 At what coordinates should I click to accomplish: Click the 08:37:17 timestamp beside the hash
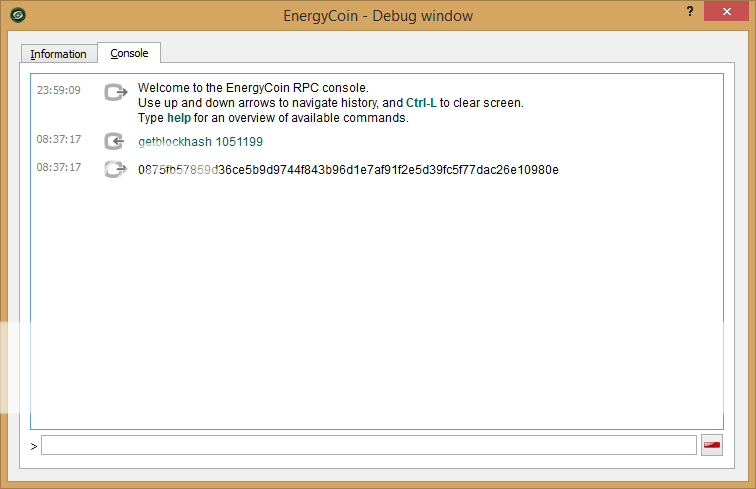59,167
